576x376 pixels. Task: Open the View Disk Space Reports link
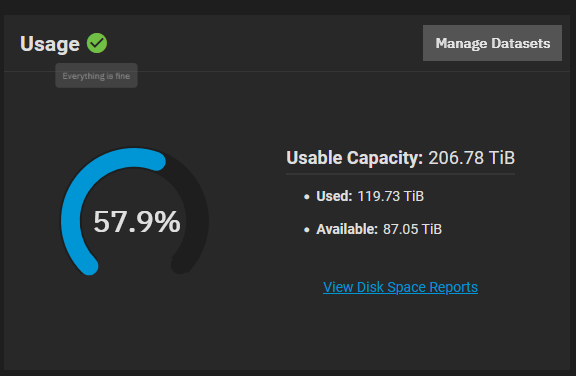click(400, 287)
